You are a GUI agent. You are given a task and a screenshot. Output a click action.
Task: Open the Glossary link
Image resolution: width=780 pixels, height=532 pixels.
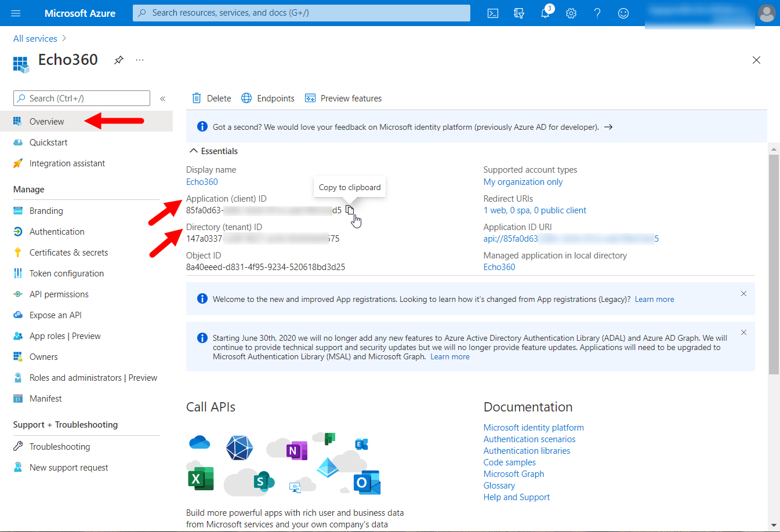pyautogui.click(x=499, y=486)
